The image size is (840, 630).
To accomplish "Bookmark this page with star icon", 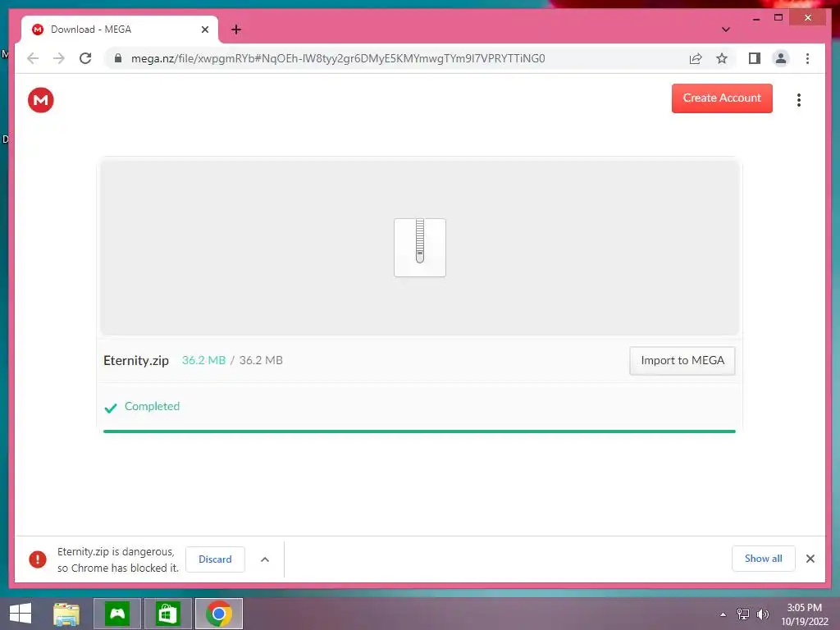I will (722, 58).
